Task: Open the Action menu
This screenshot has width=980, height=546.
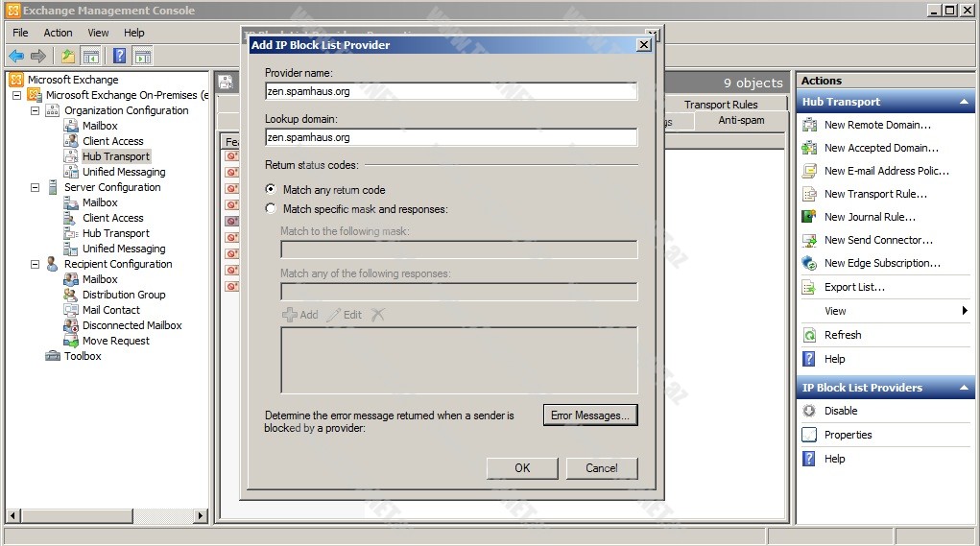Action: click(58, 33)
